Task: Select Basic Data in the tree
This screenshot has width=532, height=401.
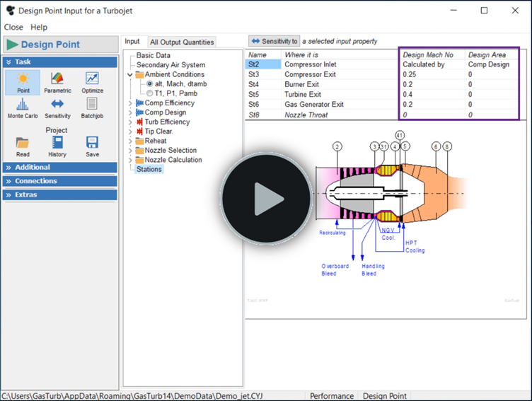Action: pos(154,55)
